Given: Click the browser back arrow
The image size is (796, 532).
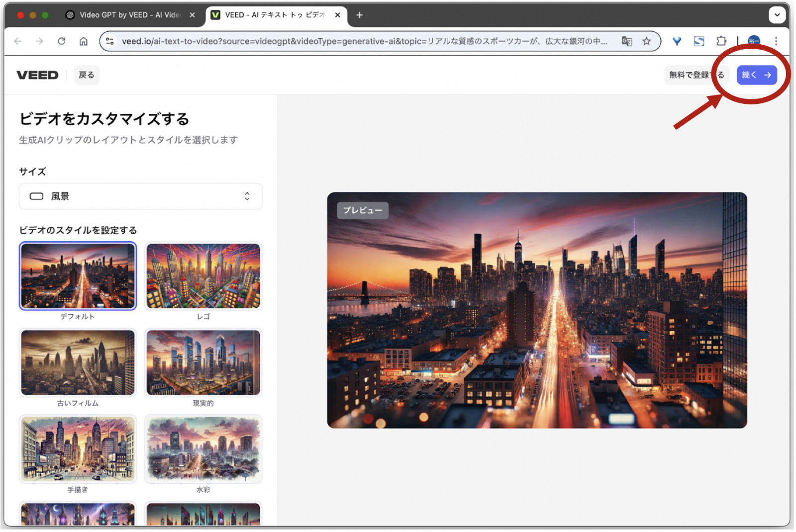Looking at the screenshot, I should point(18,41).
